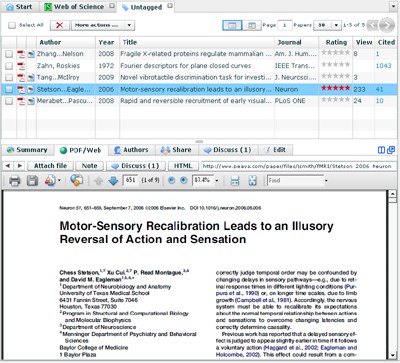Check the Zahn, Roskies paper checkbox

coord(9,66)
